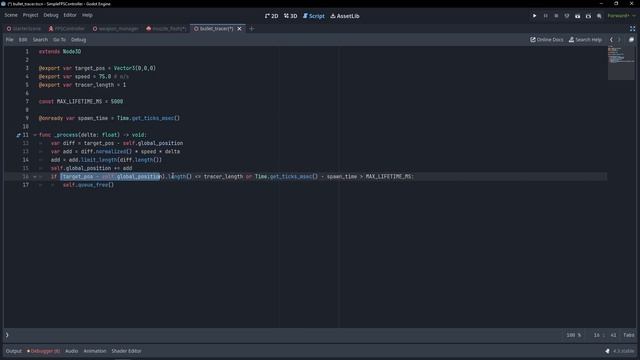The image size is (640, 360).
Task: Pause the running project
Action: 545,16
